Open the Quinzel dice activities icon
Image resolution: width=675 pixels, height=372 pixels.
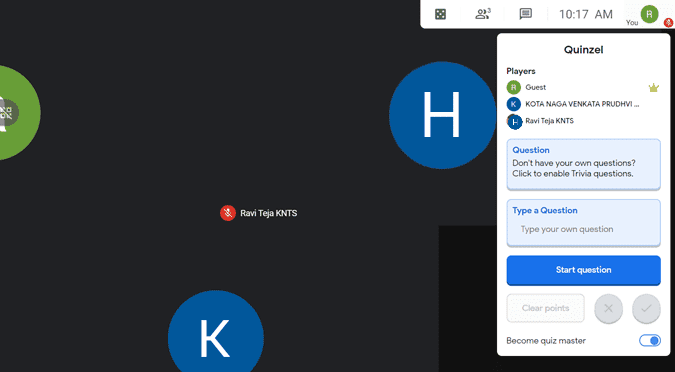coord(440,14)
